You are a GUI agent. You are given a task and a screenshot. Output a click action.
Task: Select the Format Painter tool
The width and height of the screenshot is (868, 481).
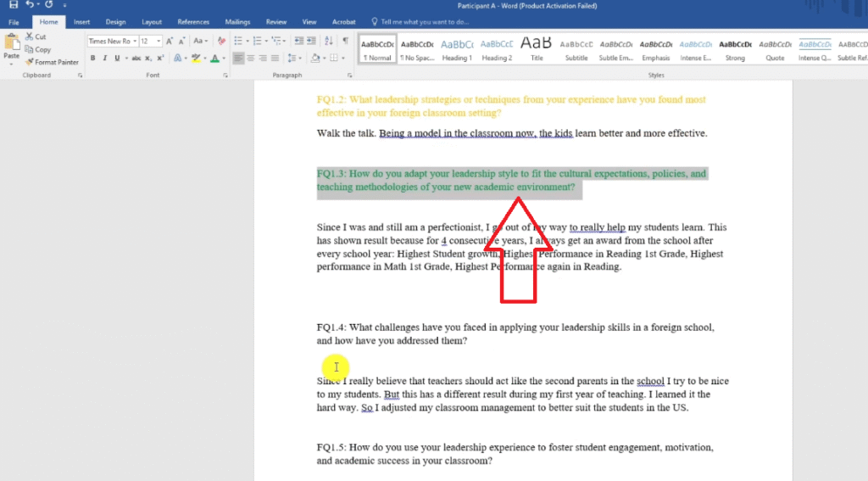click(52, 62)
